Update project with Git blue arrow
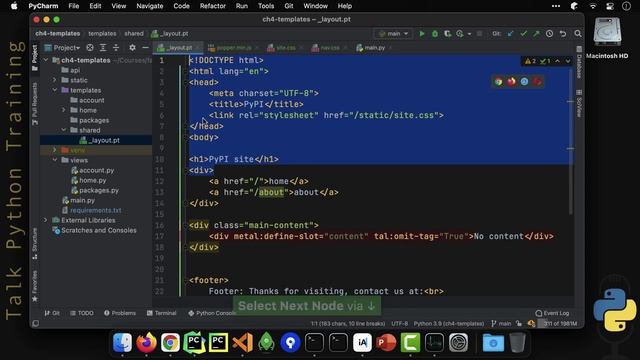Viewport: 640px width, 360px height. 511,34
